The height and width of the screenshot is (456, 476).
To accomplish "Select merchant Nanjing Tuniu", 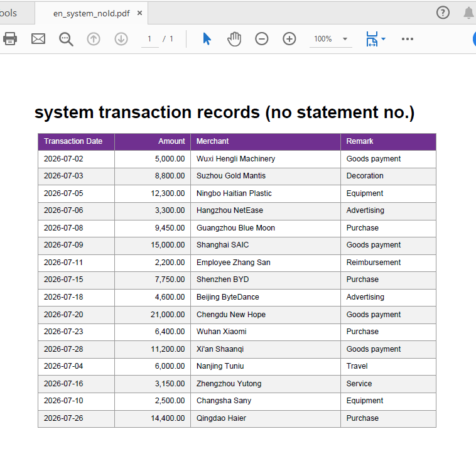I will pyautogui.click(x=220, y=366).
